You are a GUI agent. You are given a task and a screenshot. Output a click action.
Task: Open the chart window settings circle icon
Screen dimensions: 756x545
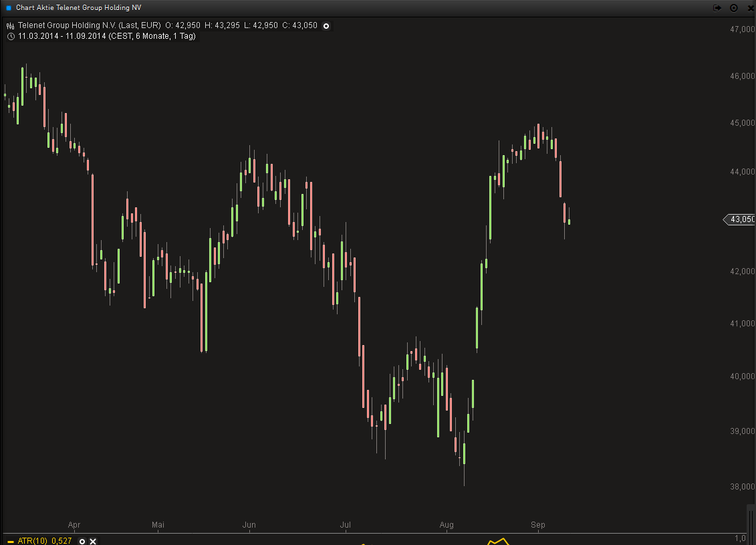click(733, 7)
